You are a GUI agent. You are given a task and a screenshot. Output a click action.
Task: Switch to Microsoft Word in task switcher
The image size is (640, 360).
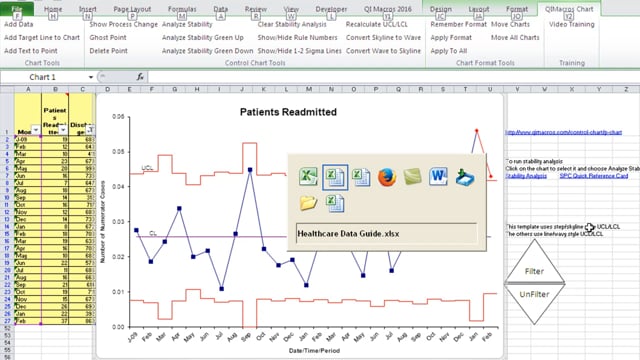click(439, 177)
